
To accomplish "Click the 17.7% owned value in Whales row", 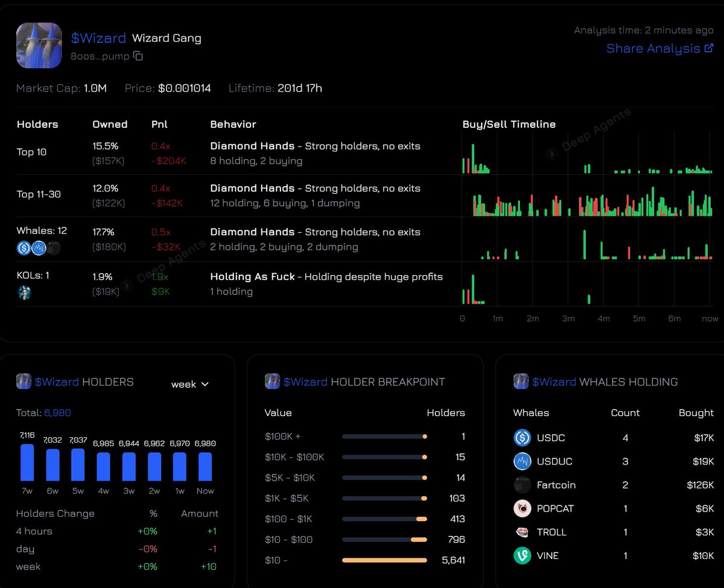I will 103,232.
